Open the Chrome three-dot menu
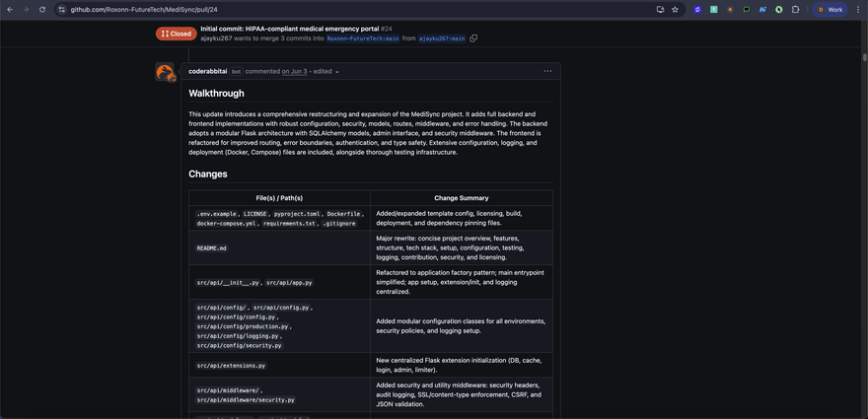868x419 pixels. (x=858, y=9)
